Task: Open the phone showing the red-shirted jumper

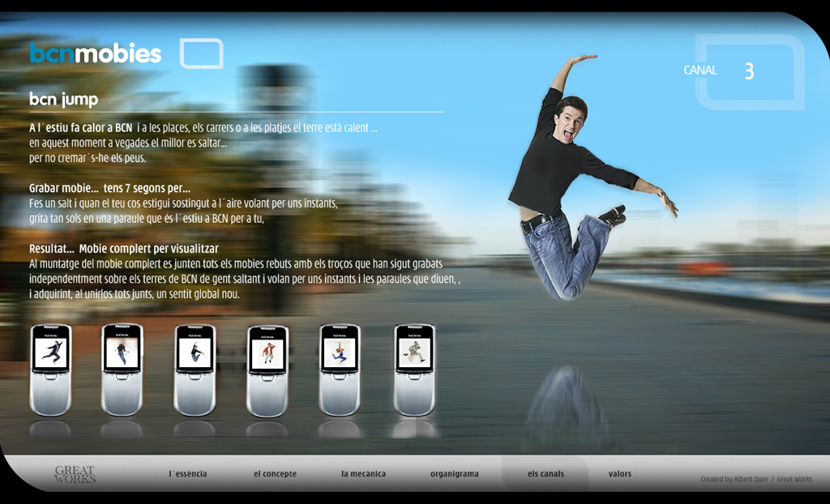Action: pos(267,369)
